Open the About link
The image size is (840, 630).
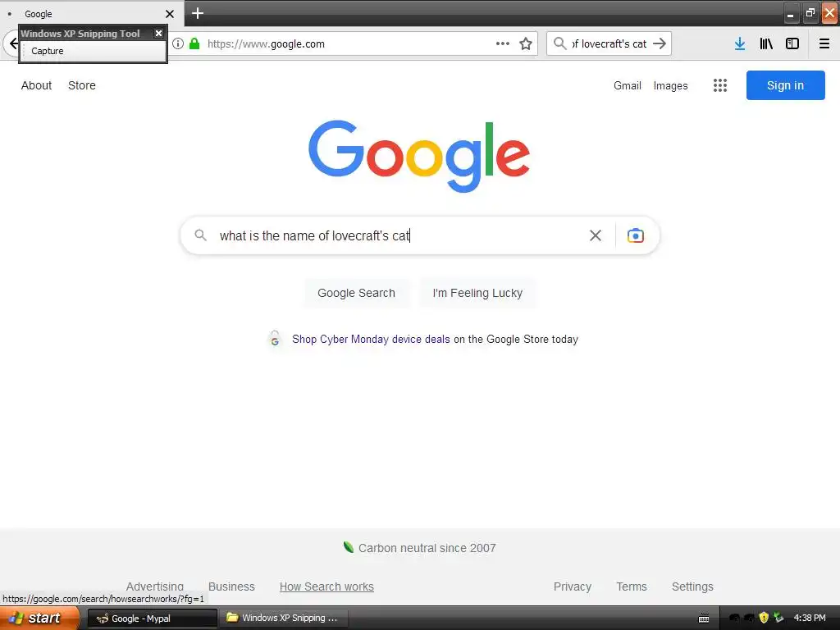pos(36,85)
